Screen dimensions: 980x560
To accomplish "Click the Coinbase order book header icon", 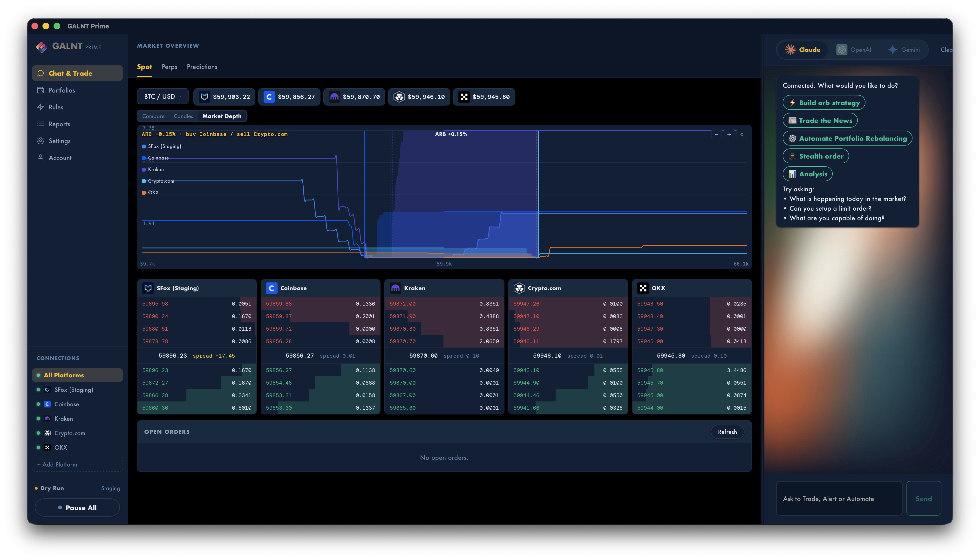I will click(x=271, y=288).
